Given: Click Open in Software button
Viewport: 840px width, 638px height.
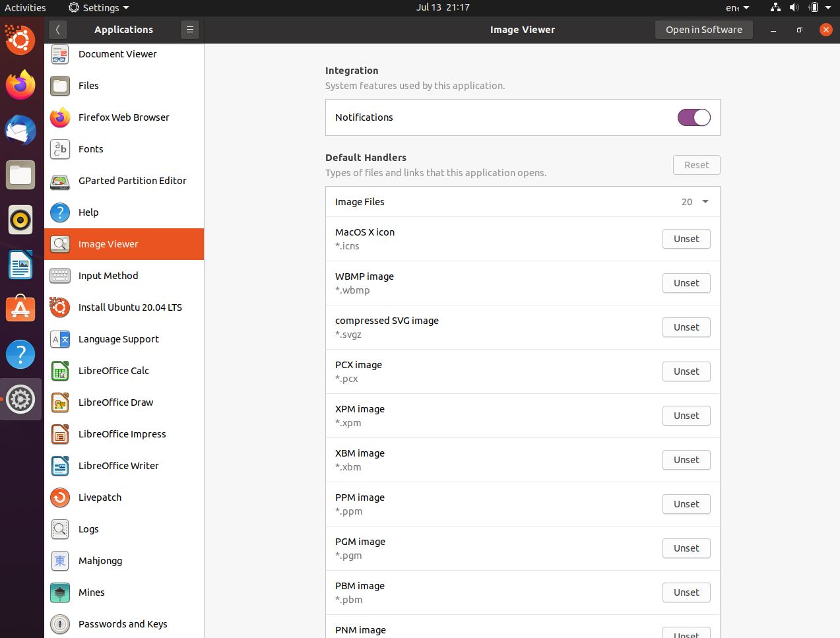Looking at the screenshot, I should pyautogui.click(x=704, y=30).
